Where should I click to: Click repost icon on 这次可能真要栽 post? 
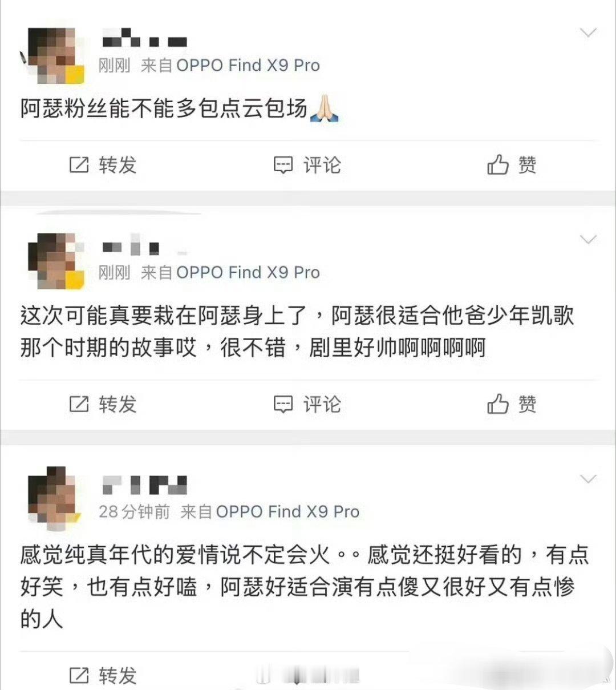pos(79,405)
